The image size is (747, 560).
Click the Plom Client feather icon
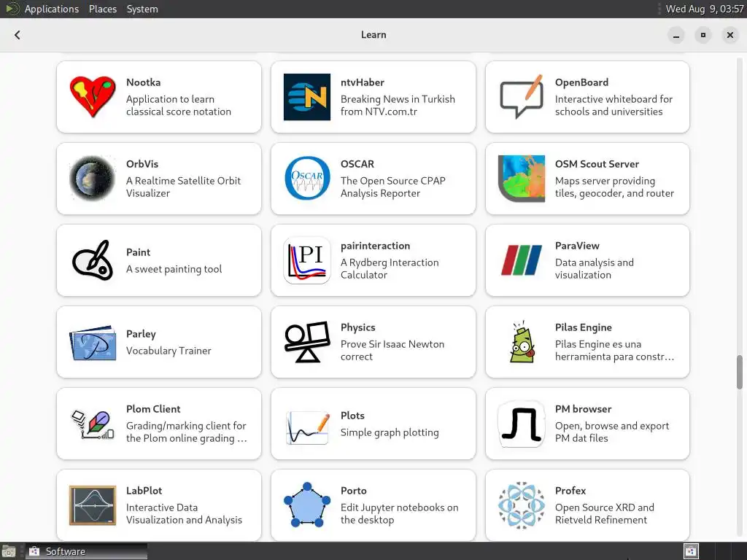93,424
